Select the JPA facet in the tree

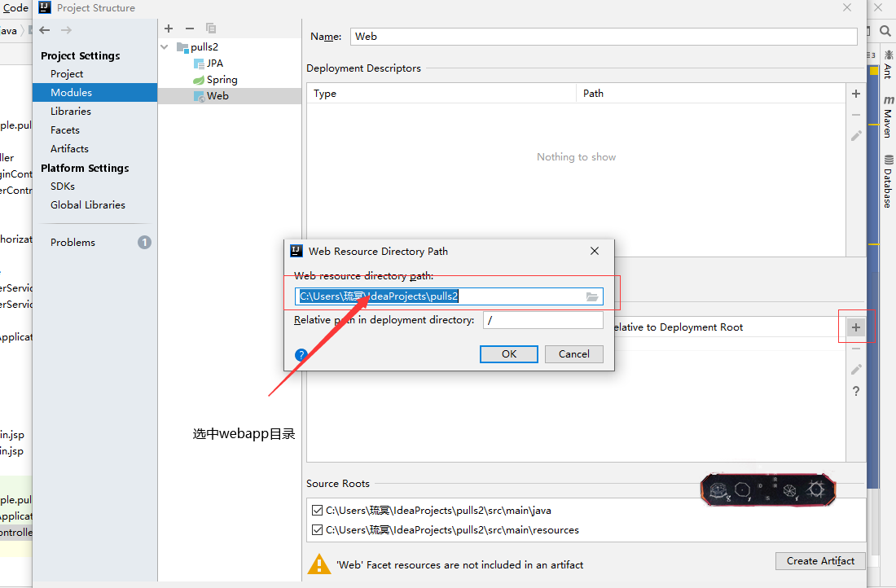(x=208, y=64)
